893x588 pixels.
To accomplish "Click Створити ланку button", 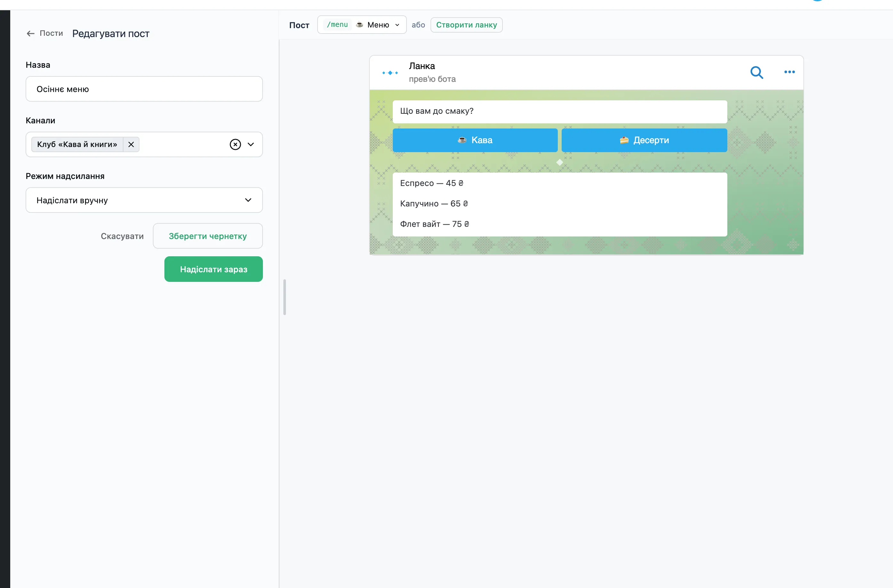I will tap(466, 25).
